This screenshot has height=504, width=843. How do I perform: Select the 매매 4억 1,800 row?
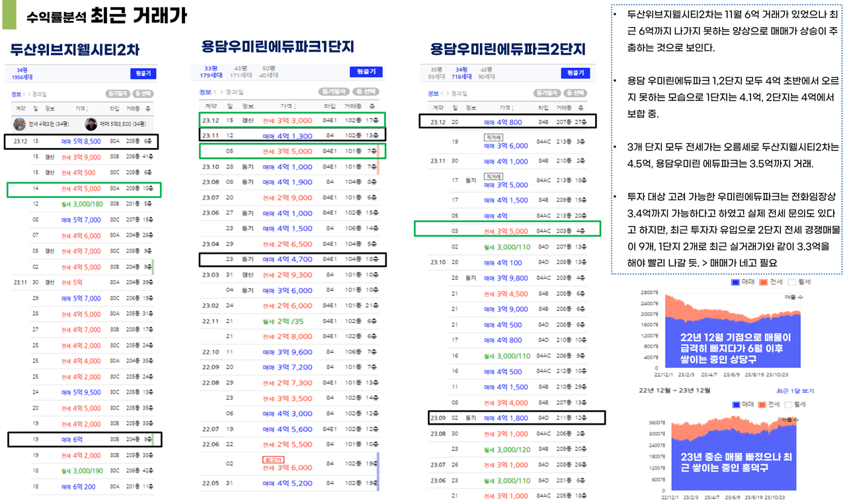click(515, 417)
